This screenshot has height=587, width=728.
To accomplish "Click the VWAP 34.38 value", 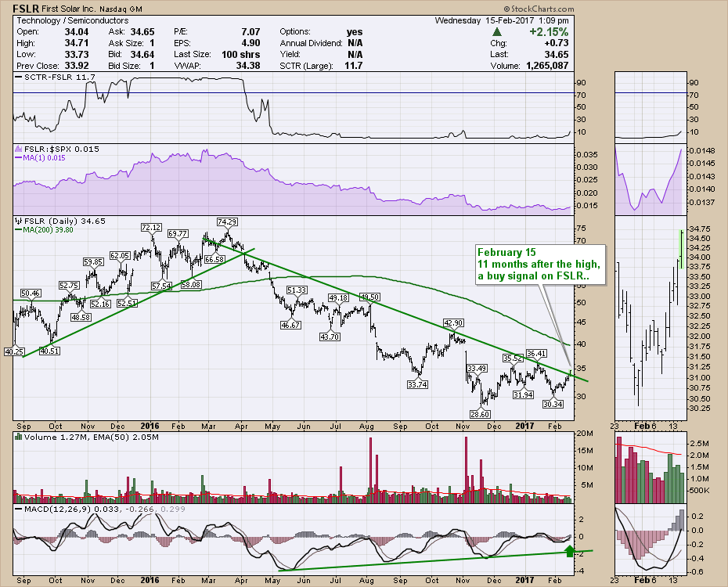I will pos(248,66).
